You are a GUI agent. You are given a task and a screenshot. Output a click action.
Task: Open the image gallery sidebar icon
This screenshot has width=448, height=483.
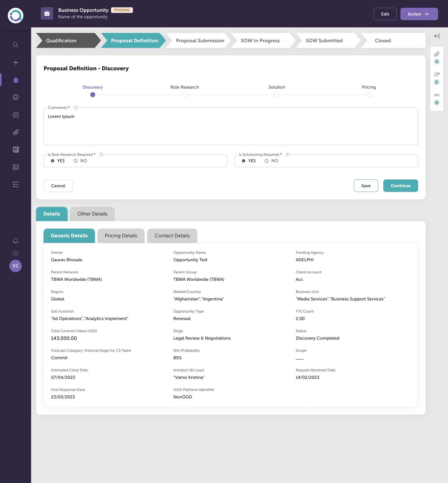click(16, 167)
